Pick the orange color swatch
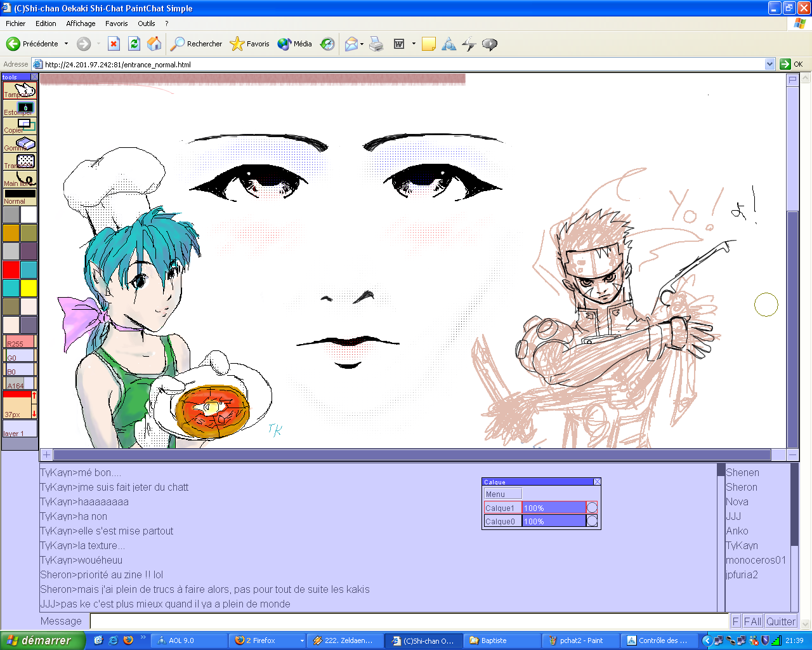 11,233
